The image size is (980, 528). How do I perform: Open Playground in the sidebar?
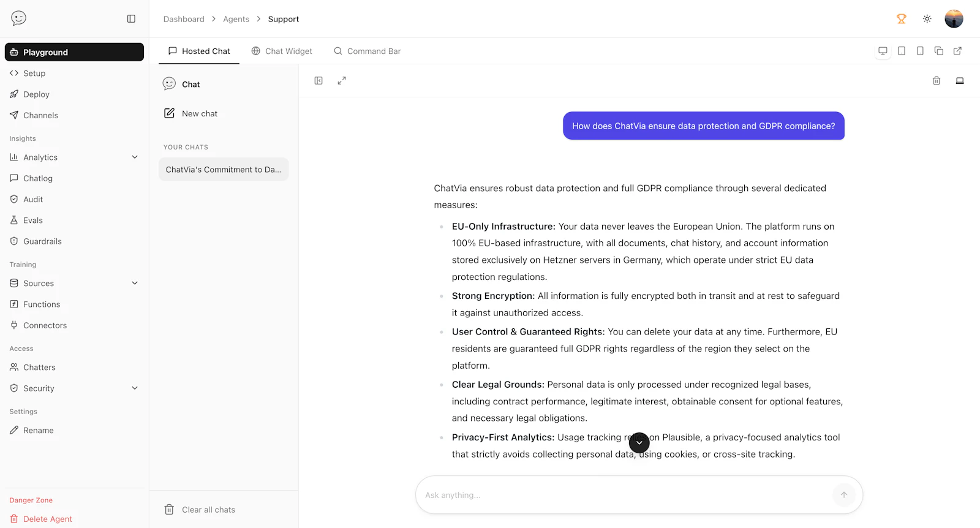click(x=74, y=52)
